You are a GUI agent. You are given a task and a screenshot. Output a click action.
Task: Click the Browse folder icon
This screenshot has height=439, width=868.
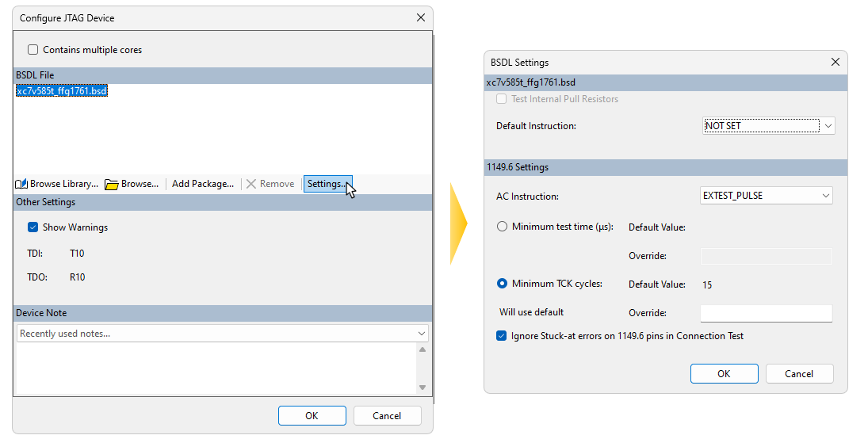coord(112,184)
